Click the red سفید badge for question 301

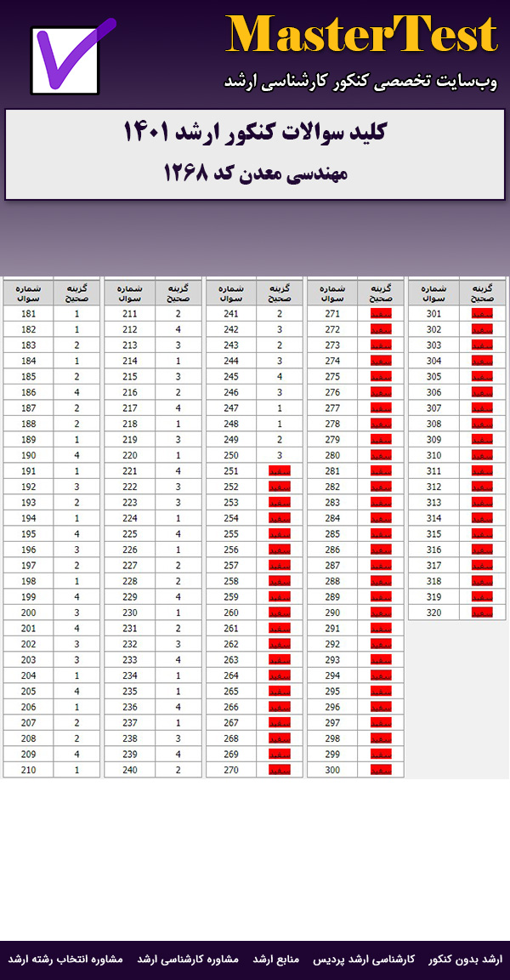pyautogui.click(x=482, y=314)
